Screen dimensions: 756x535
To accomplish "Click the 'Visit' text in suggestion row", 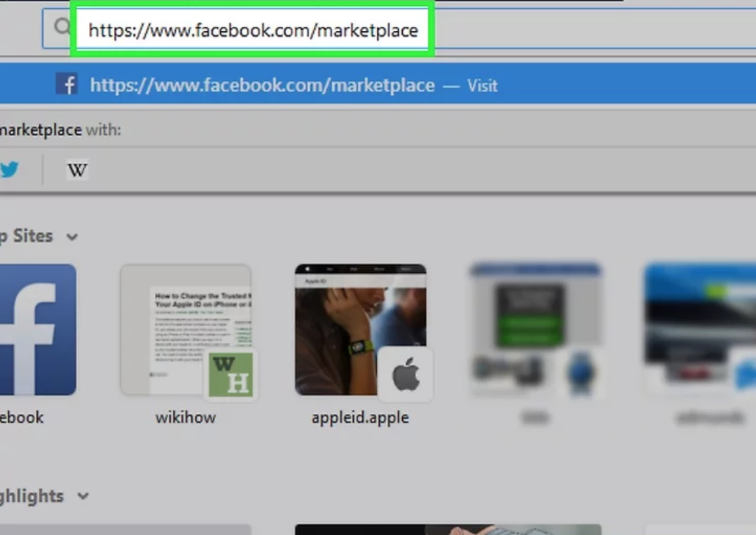I will [482, 86].
